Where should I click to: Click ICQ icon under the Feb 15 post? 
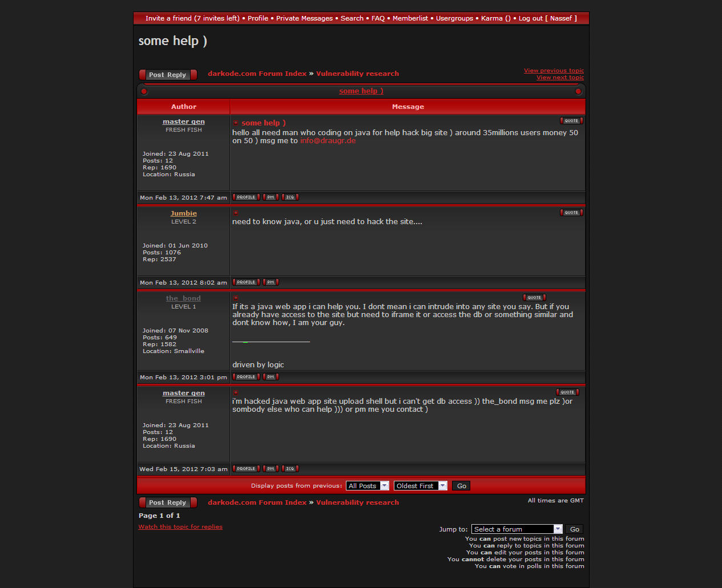pos(290,469)
